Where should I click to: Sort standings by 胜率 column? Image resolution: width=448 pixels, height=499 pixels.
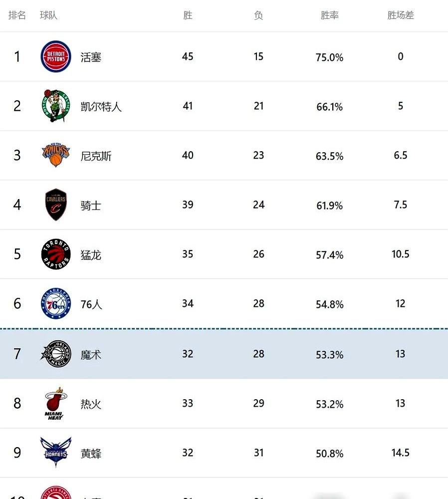tap(329, 15)
